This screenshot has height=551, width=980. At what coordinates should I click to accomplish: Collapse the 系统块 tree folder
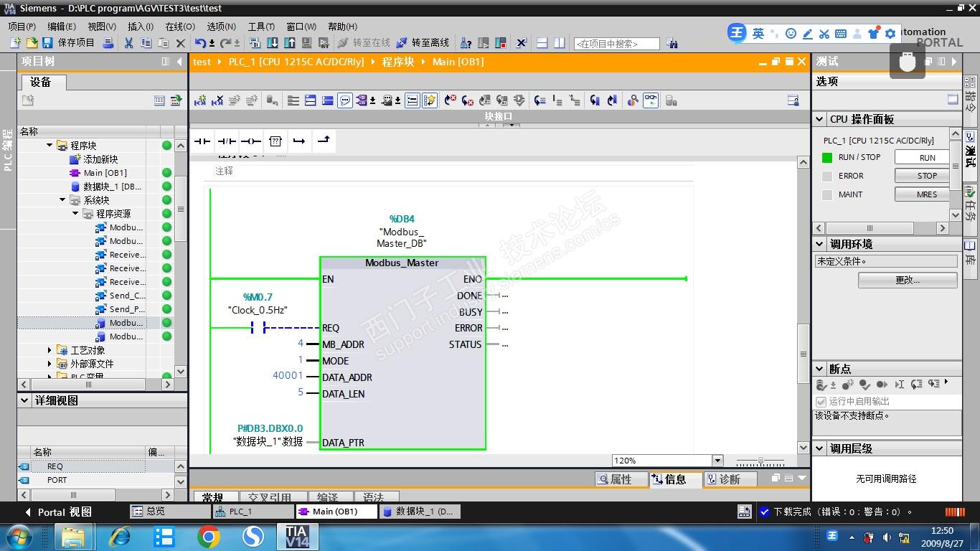tap(62, 199)
